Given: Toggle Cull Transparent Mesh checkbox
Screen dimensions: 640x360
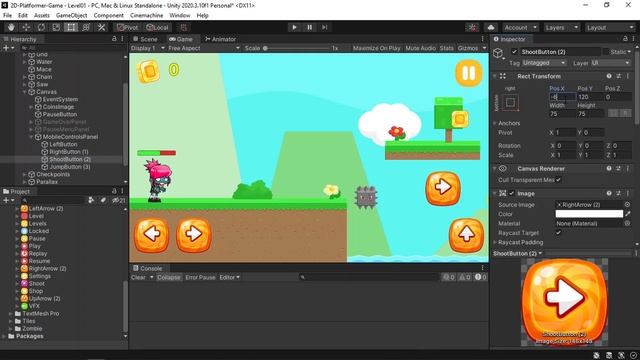Looking at the screenshot, I should click(x=558, y=180).
